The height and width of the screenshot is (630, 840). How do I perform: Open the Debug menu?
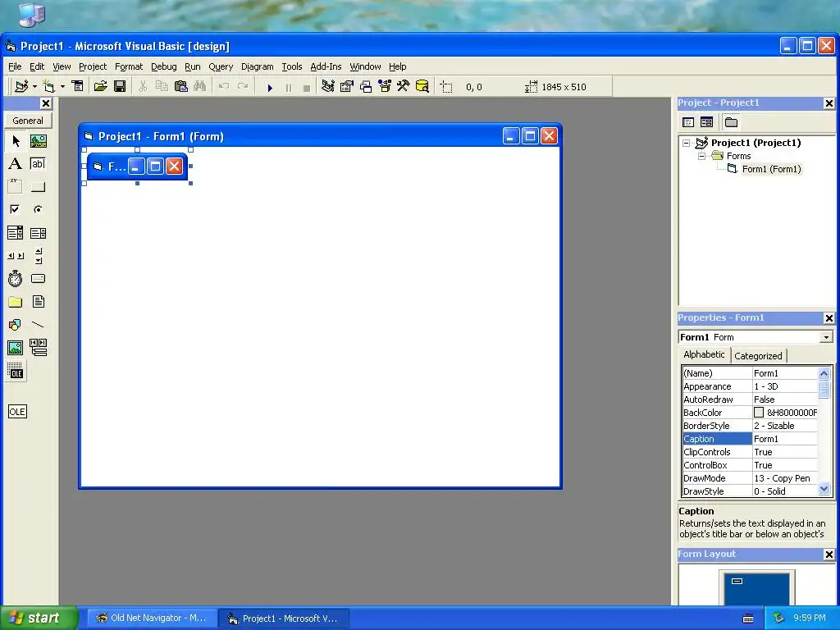pyautogui.click(x=163, y=66)
